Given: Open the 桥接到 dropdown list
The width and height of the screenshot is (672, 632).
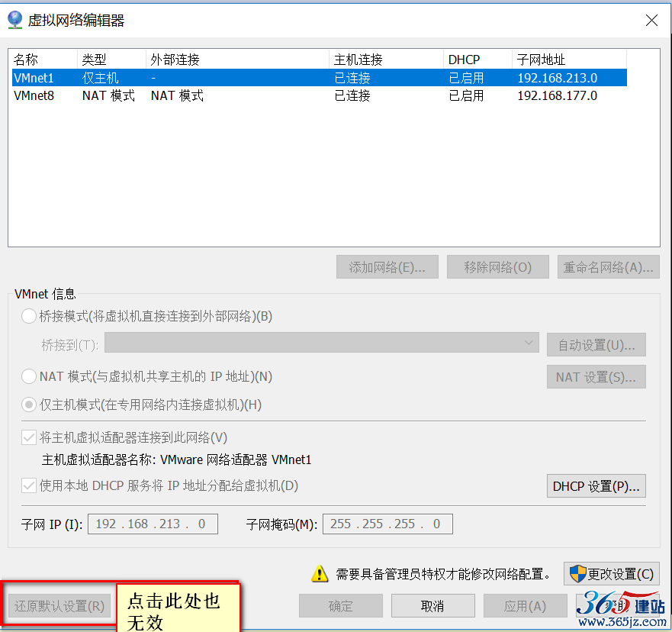Looking at the screenshot, I should click(321, 343).
